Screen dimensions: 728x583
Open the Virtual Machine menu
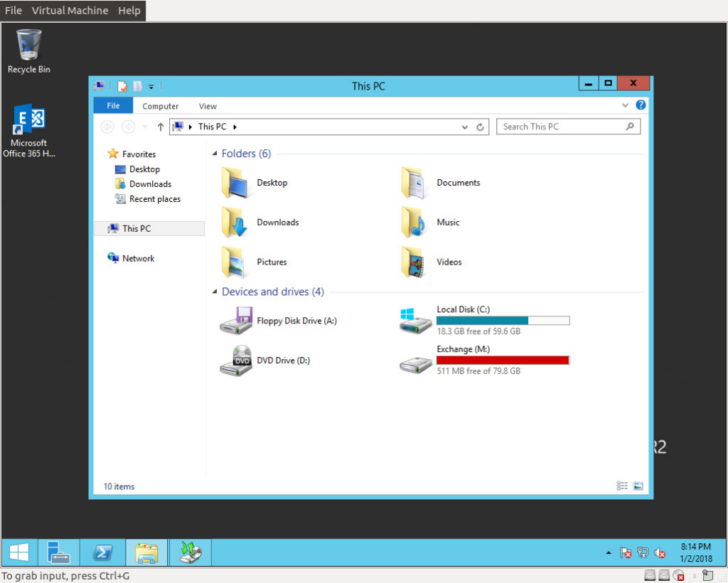[x=70, y=10]
